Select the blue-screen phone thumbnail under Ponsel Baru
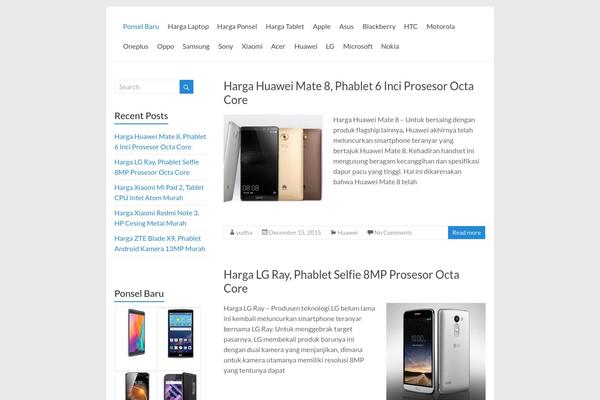 pos(180,333)
